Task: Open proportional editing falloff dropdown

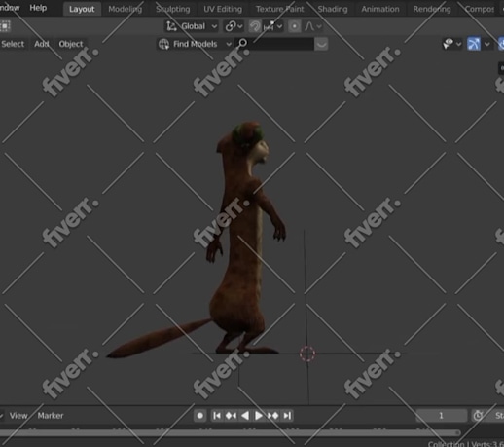Action: pyautogui.click(x=319, y=26)
